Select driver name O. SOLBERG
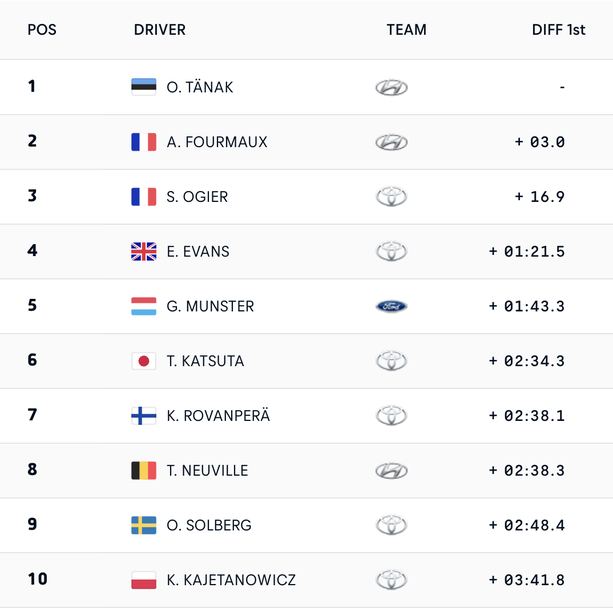The height and width of the screenshot is (608, 613). 209,525
